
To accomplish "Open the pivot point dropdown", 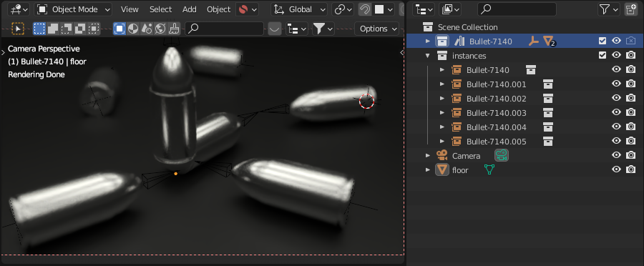I will [x=343, y=9].
